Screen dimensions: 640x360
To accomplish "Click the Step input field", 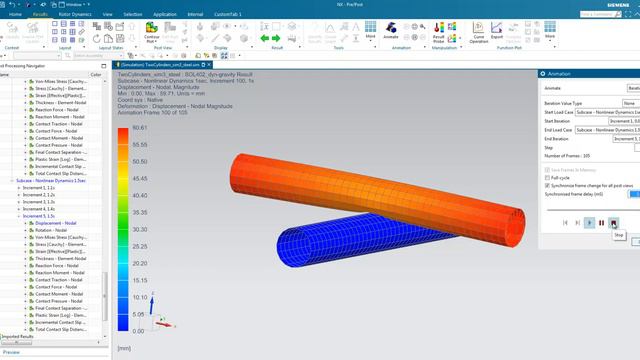I will tap(637, 148).
